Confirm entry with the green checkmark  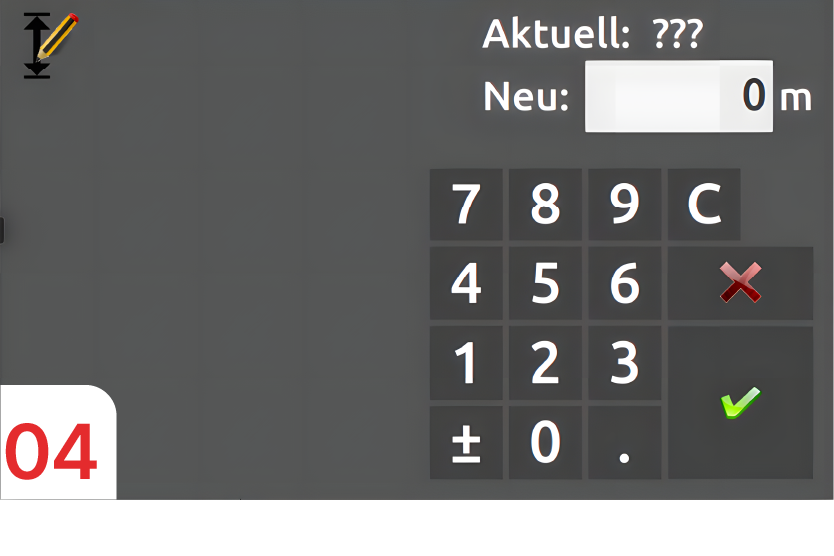click(x=740, y=403)
